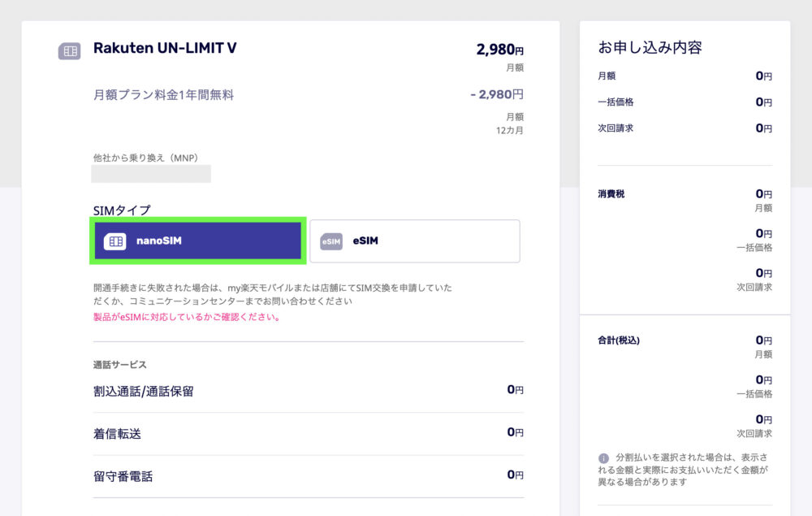
Task: Click the SIM card icon beside Rakuten UN-LIMIT V
Action: (69, 50)
